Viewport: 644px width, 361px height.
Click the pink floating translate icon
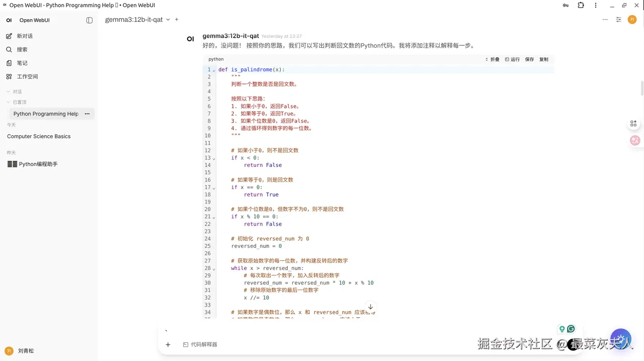pos(635,141)
